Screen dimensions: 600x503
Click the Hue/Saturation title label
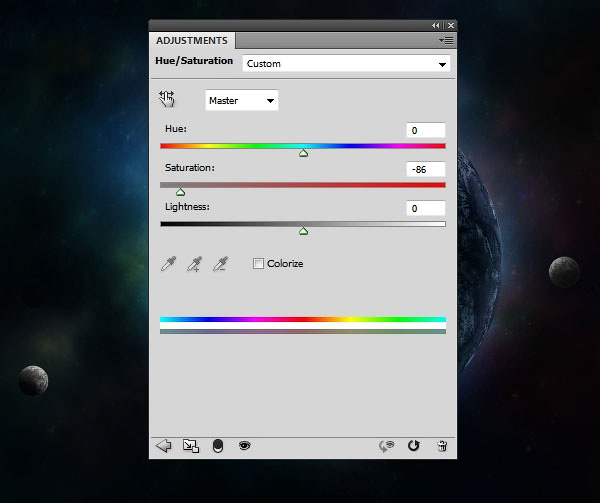pos(194,61)
